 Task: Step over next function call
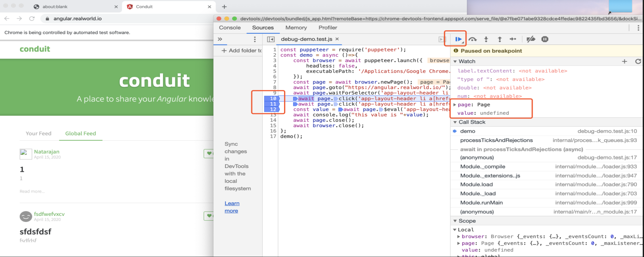coord(473,39)
